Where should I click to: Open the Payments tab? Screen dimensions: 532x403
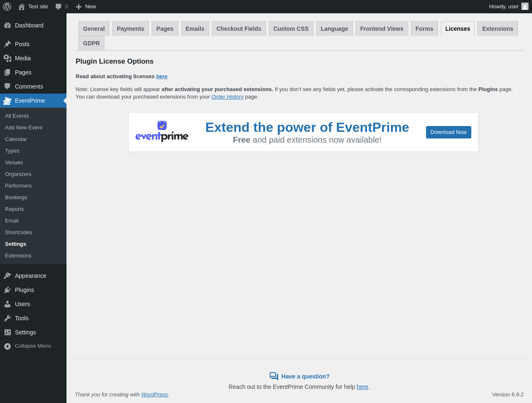click(x=131, y=29)
